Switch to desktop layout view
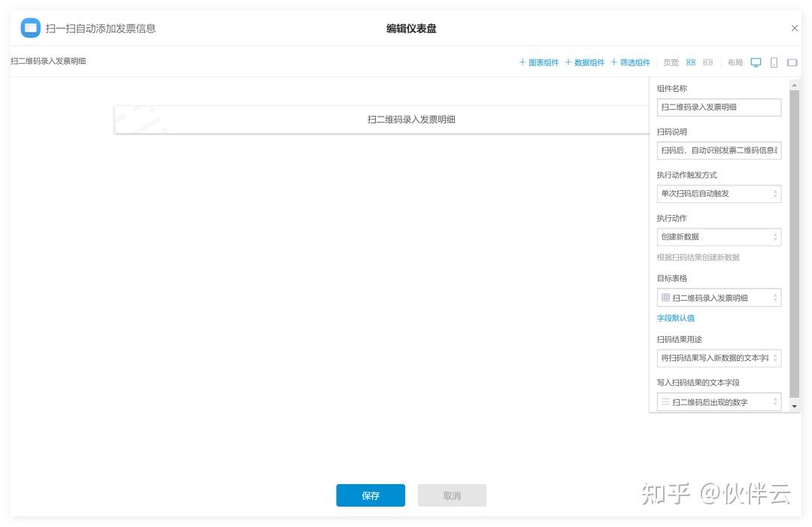 756,62
